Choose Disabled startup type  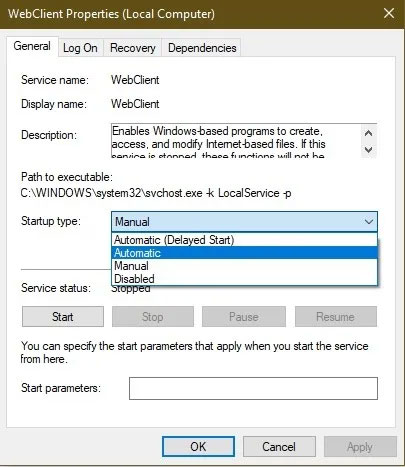[244, 279]
